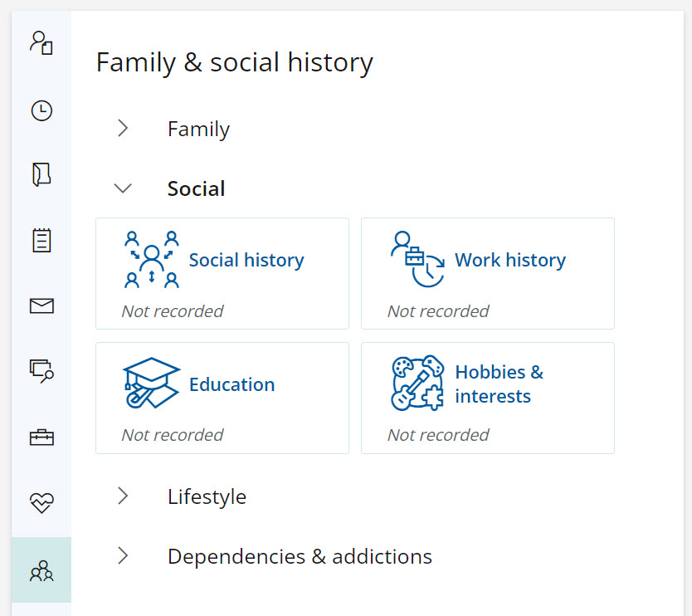
Task: Click the Social heading label
Action: (197, 188)
